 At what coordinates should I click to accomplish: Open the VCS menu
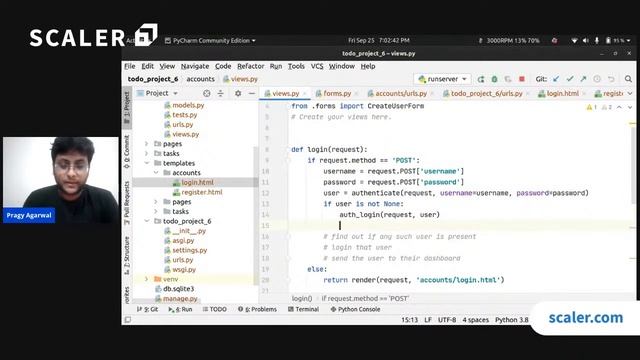[x=317, y=66]
